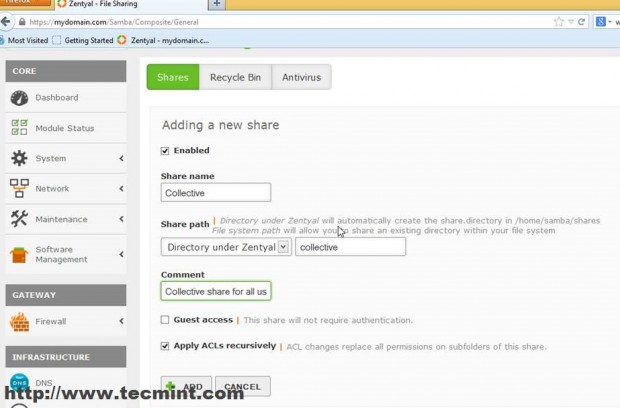Screen dimensions: 620x408
Task: Switch to the Shares tab
Action: [x=173, y=77]
